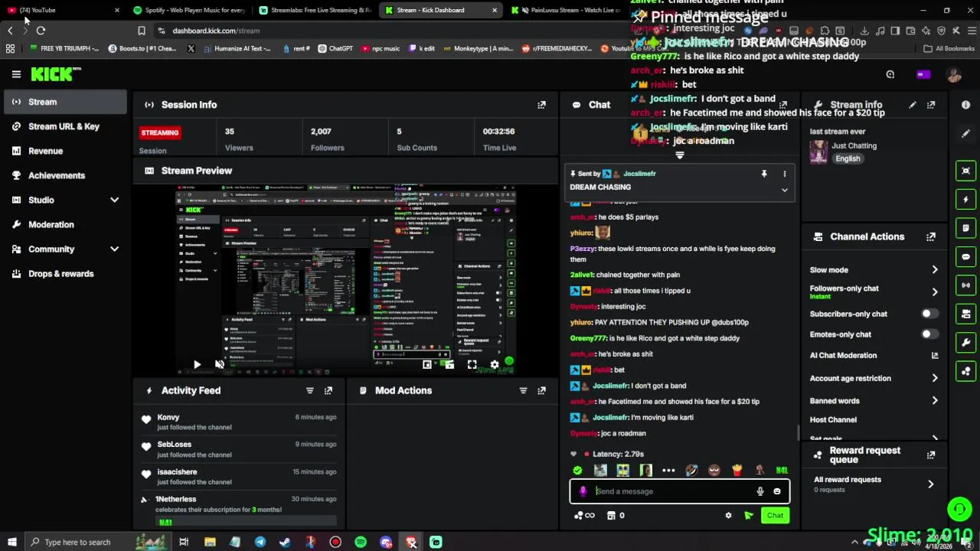Open Slow mode options arrow

(935, 270)
